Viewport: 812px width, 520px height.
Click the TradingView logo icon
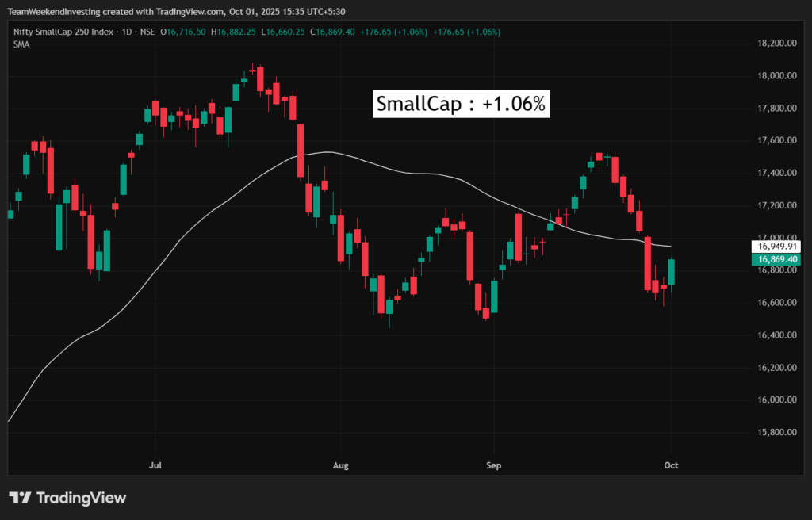point(20,498)
